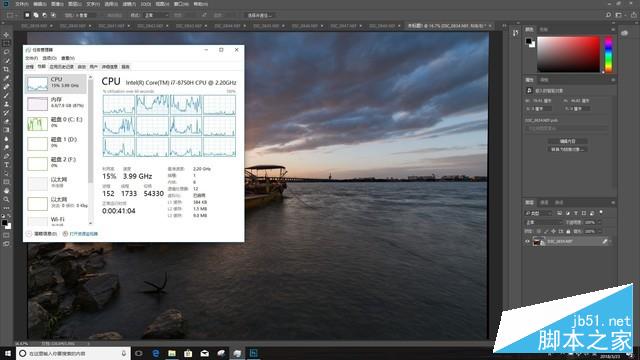The width and height of the screenshot is (640, 360).
Task: Click the rainbow hue slider
Action: pos(608,54)
